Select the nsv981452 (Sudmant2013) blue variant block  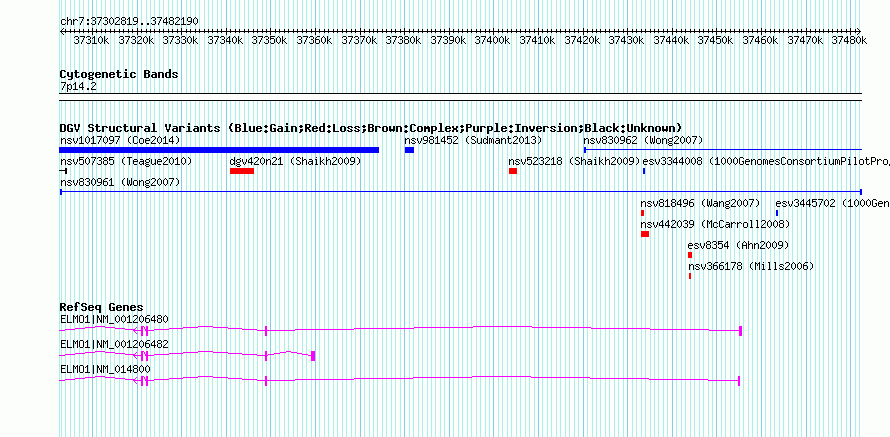409,150
